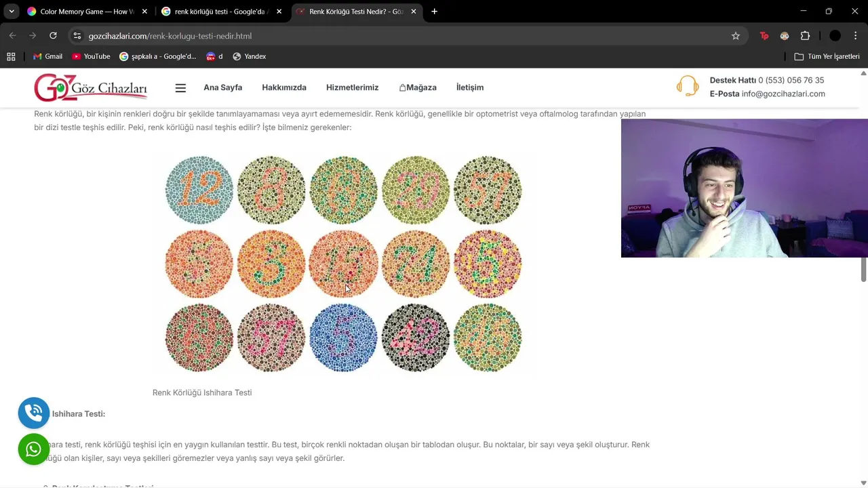Screen dimensions: 868x488
Task: Click the browser forward arrow
Action: point(33,36)
